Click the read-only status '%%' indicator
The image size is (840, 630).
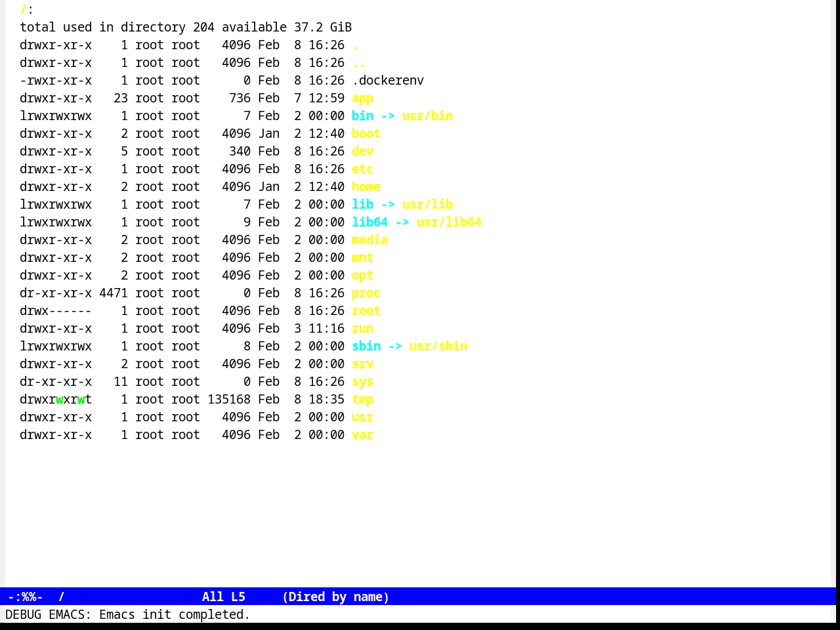[29, 597]
